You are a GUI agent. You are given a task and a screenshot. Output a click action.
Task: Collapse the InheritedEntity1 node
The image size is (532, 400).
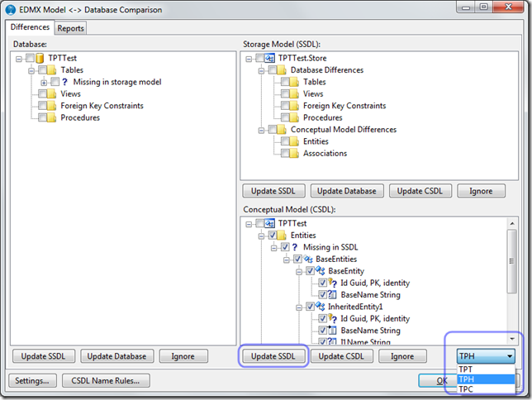[299, 307]
